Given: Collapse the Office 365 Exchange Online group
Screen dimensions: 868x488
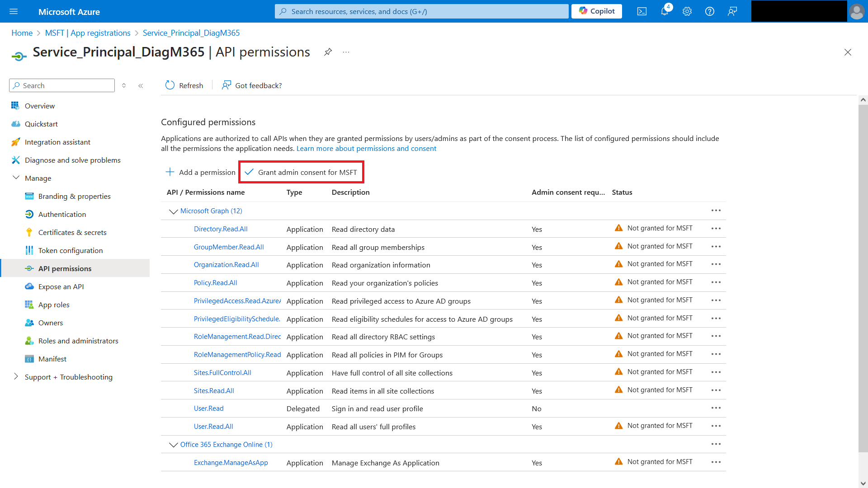Looking at the screenshot, I should click(x=173, y=445).
